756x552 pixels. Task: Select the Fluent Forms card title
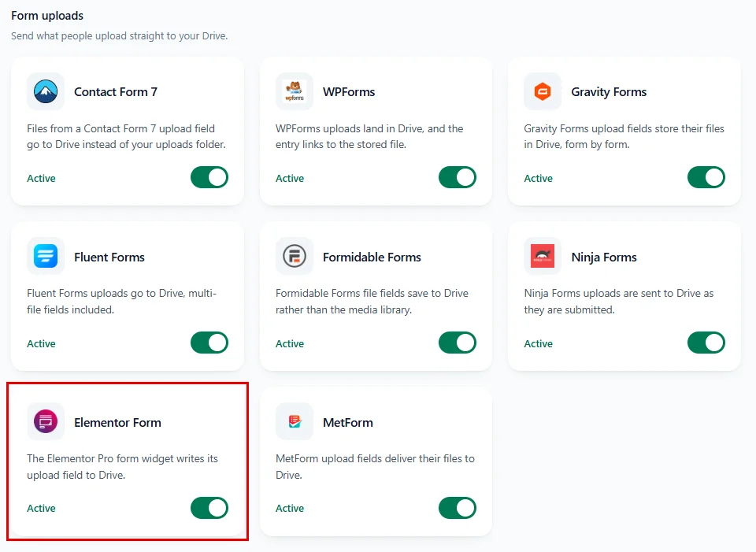pos(109,257)
